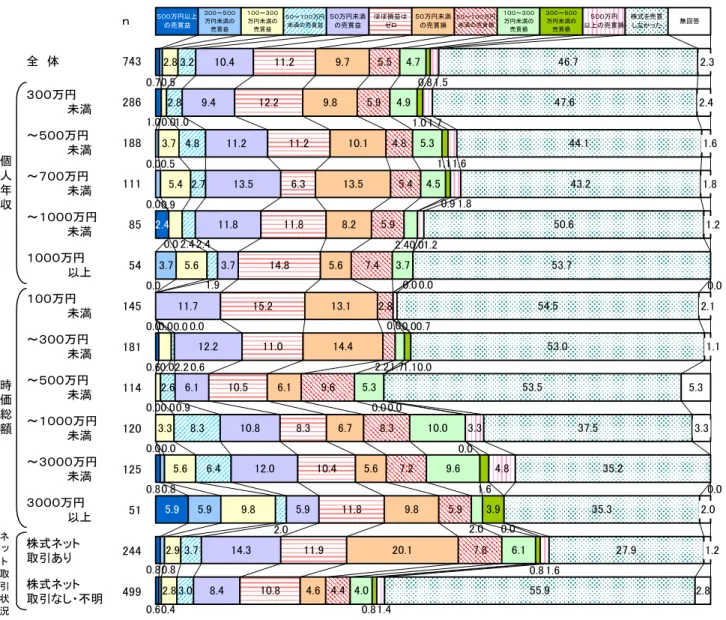
Task: Select the sample size 120
Action: pos(132,428)
